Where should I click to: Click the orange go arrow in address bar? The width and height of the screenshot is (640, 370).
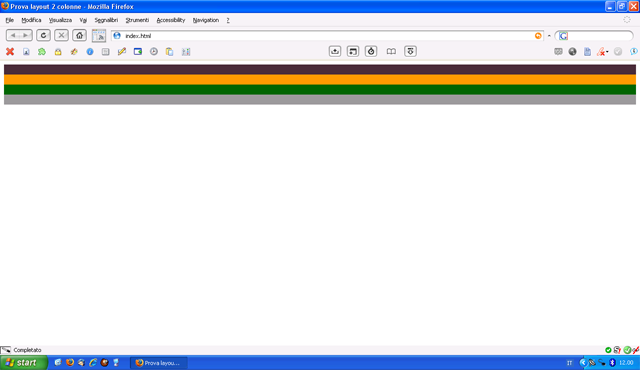point(538,36)
